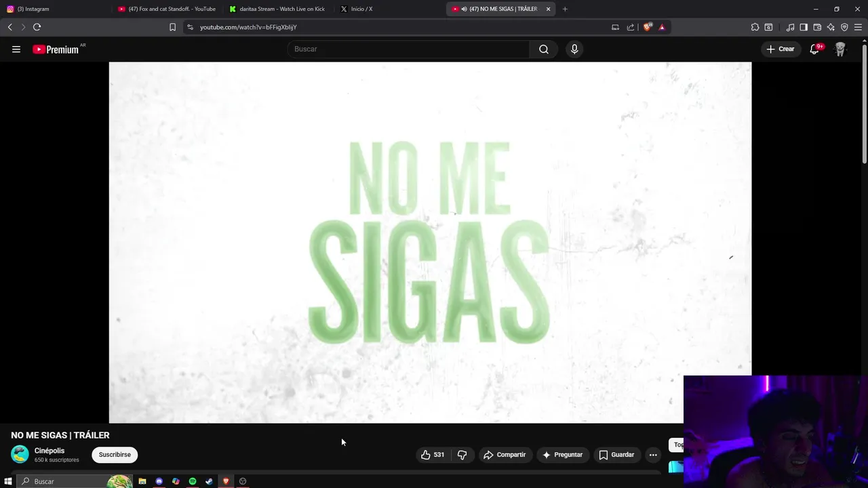The width and height of the screenshot is (868, 488).
Task: Open the YouTube guide hamburger menu
Action: [x=16, y=49]
